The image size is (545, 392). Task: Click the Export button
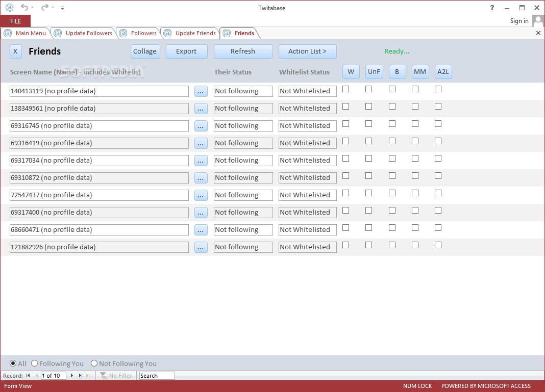pyautogui.click(x=186, y=51)
